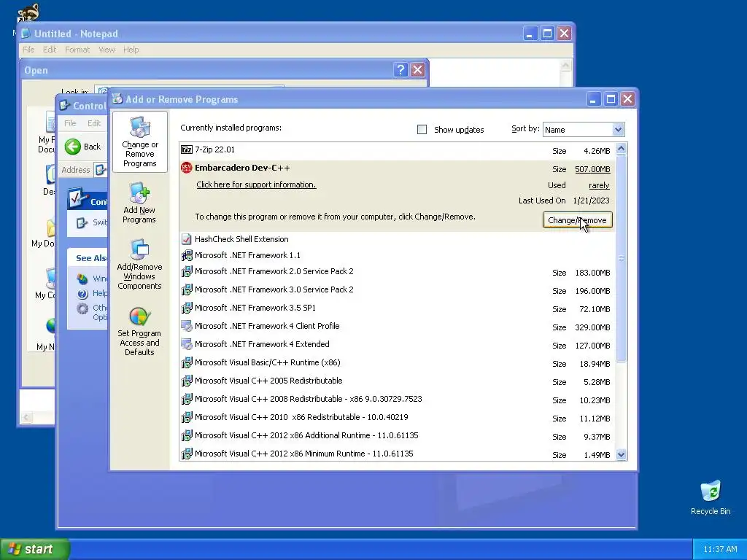Image resolution: width=747 pixels, height=560 pixels.
Task: Open Notepad View menu
Action: 107,50
